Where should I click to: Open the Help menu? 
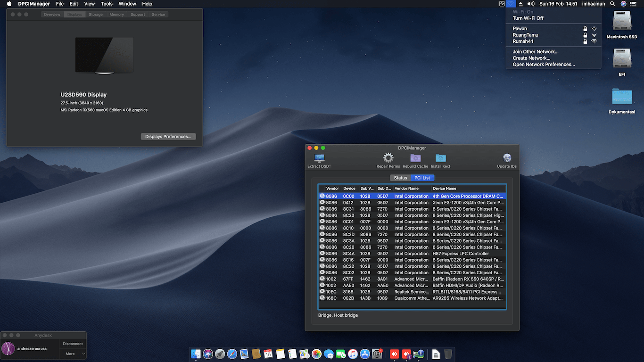click(147, 4)
